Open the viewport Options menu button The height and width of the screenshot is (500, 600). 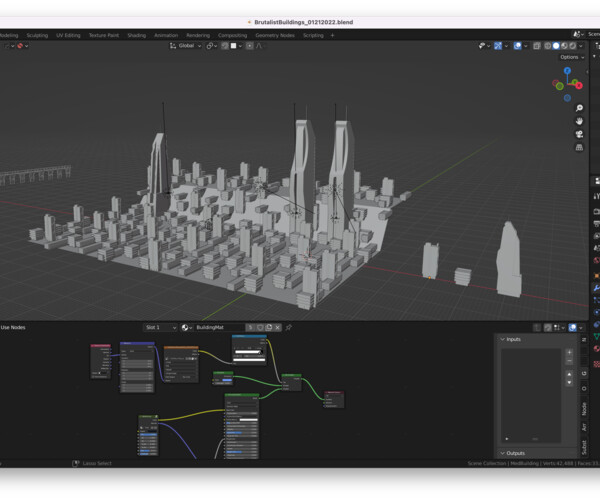(571, 57)
